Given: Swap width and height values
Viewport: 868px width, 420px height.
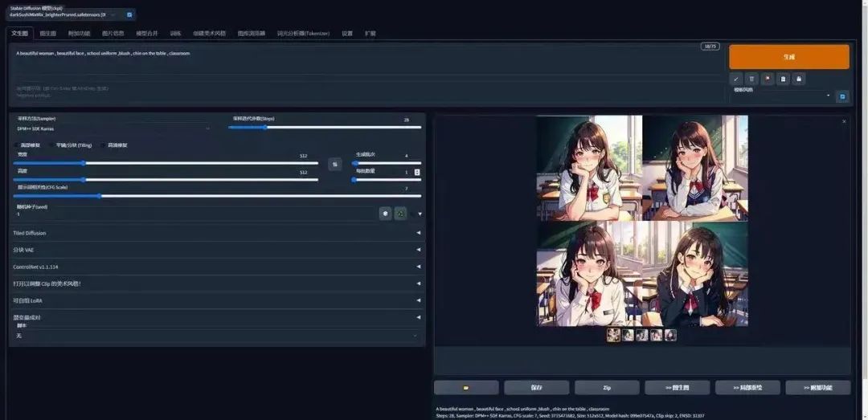Looking at the screenshot, I should [x=335, y=165].
